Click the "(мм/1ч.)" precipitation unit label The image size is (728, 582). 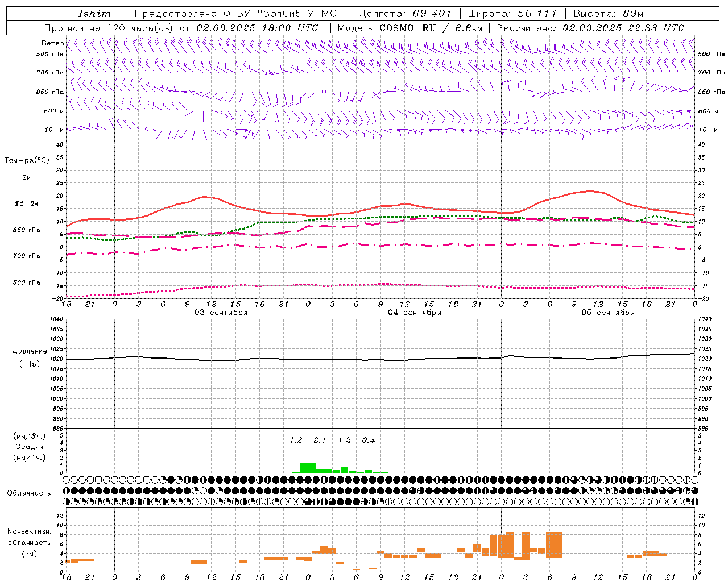pos(30,458)
